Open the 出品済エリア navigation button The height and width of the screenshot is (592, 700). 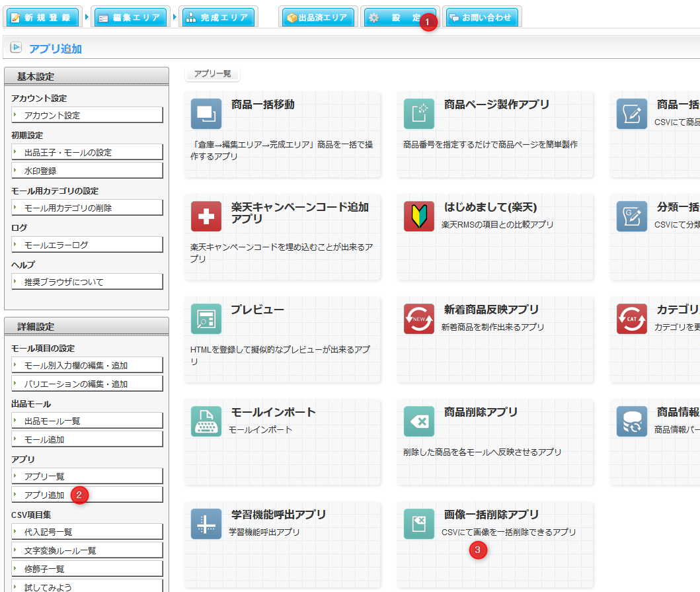tap(319, 17)
